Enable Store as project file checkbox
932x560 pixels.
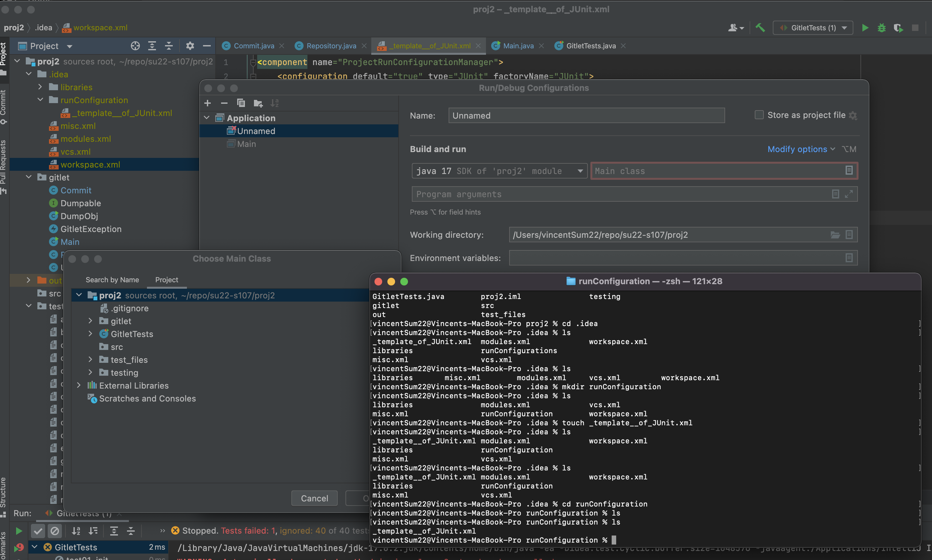tap(759, 115)
